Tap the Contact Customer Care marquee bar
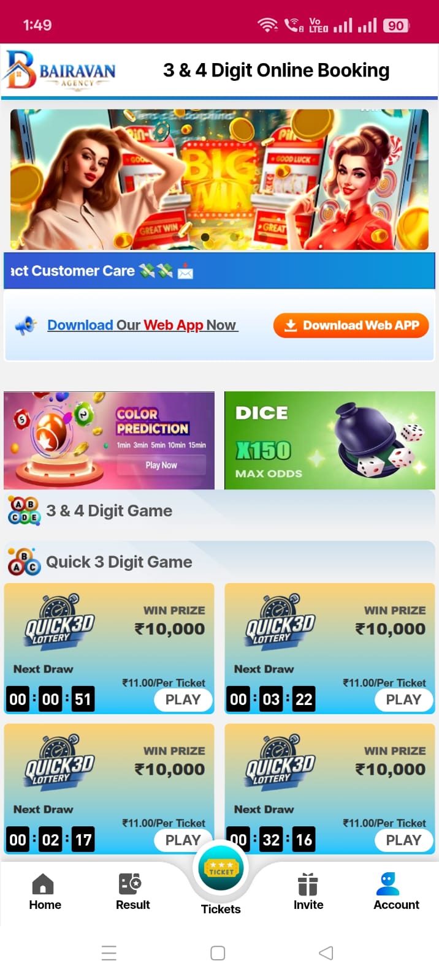Screen dimensions: 439x980 pos(219,271)
